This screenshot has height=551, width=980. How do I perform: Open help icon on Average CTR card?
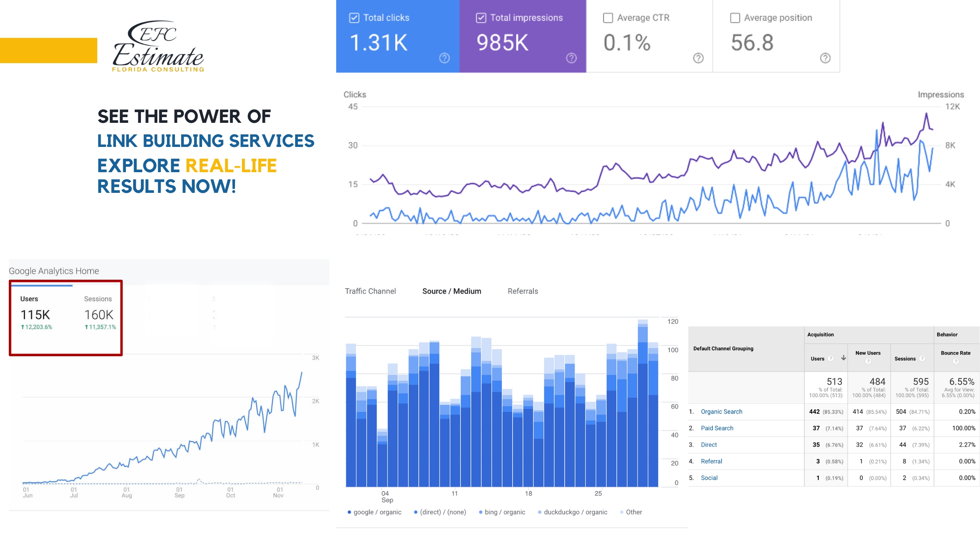point(698,58)
